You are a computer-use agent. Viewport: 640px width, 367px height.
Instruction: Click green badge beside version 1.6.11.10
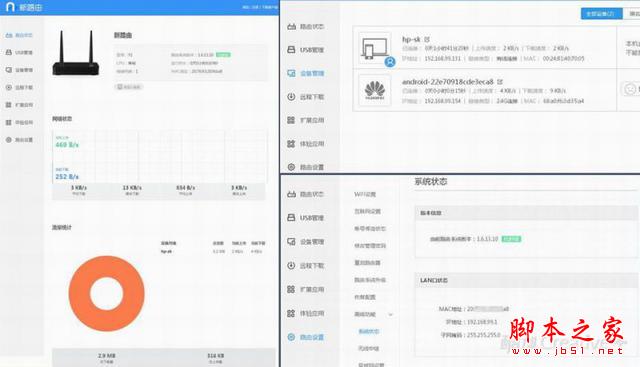coord(511,239)
